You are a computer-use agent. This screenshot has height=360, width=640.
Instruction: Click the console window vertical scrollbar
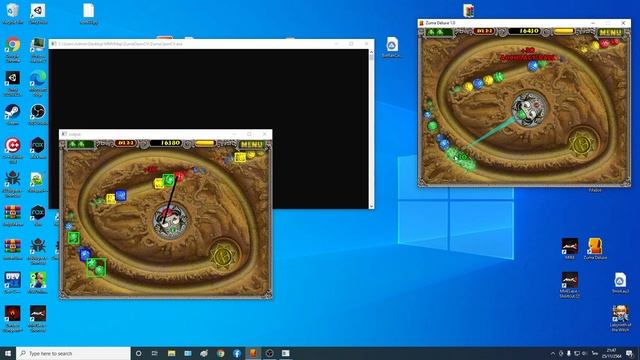point(371,129)
